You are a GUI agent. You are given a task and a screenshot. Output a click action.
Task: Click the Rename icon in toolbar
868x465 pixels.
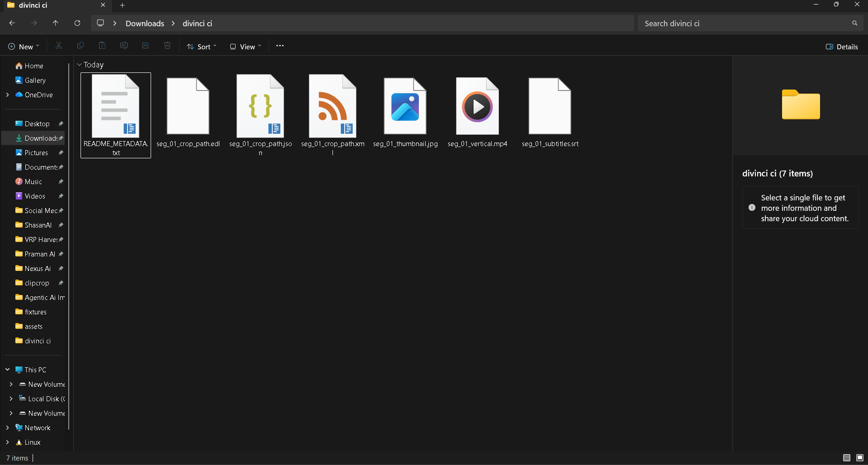(x=124, y=46)
